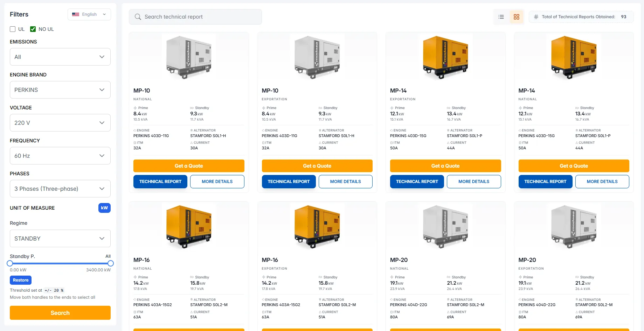644x331 pixels.
Task: Click the orange MP-14 Exportation generator image
Action: (x=445, y=57)
